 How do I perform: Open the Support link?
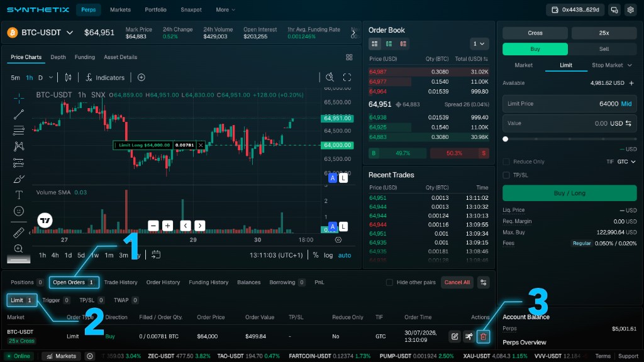click(x=628, y=356)
